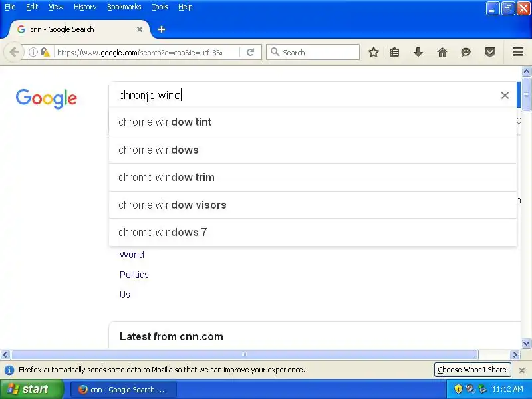
Task: Open a new tab with the plus button
Action: (x=162, y=29)
